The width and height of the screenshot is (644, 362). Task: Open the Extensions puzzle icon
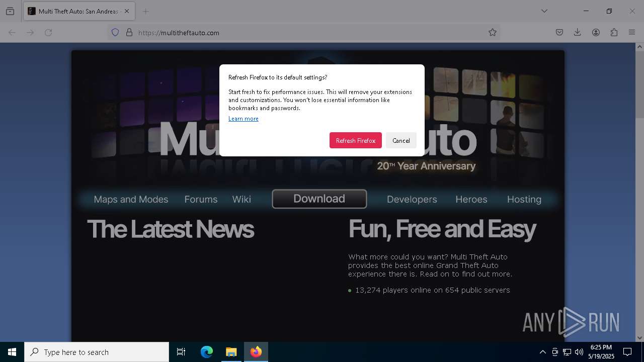[614, 32]
